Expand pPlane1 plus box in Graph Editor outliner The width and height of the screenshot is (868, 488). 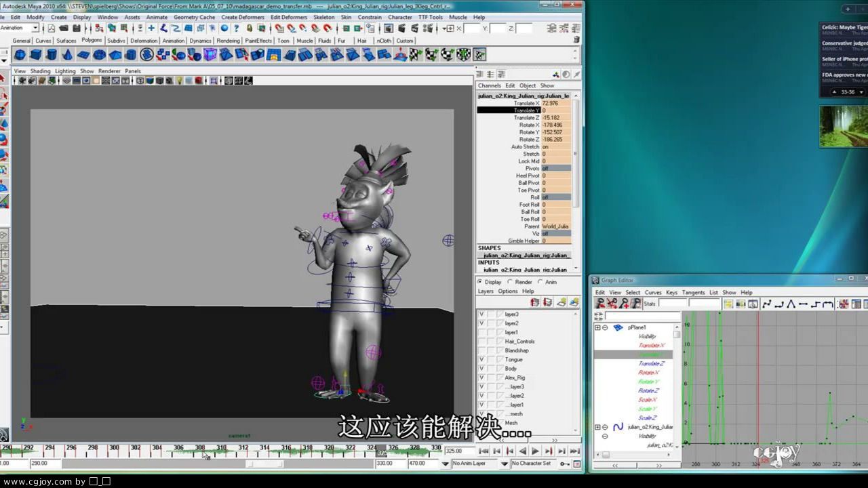pyautogui.click(x=597, y=327)
